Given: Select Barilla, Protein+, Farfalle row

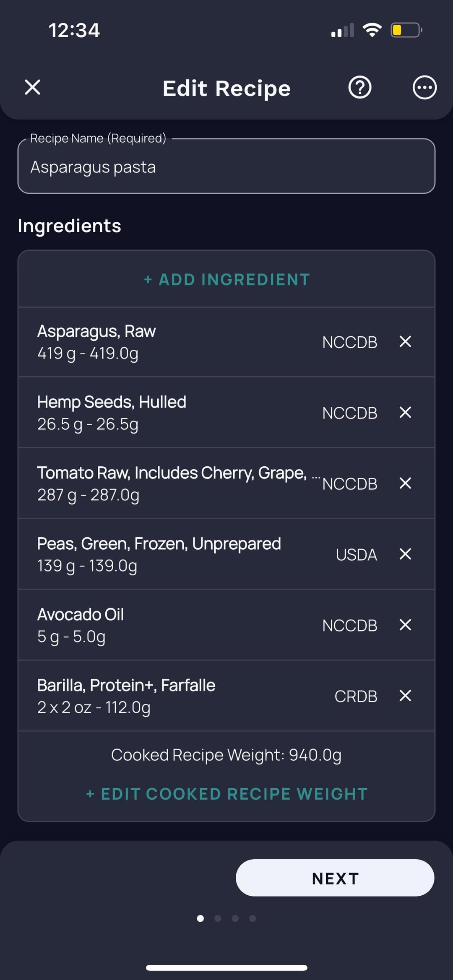Looking at the screenshot, I should point(168,696).
